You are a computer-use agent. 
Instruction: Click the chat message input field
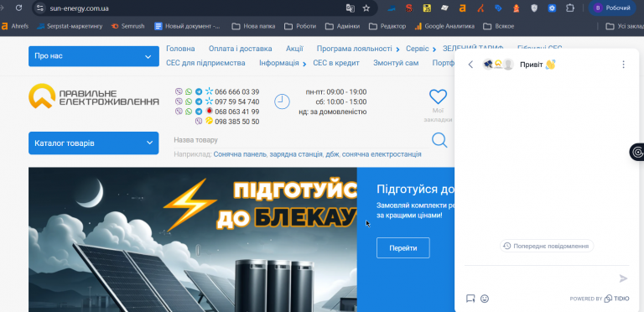click(540, 278)
